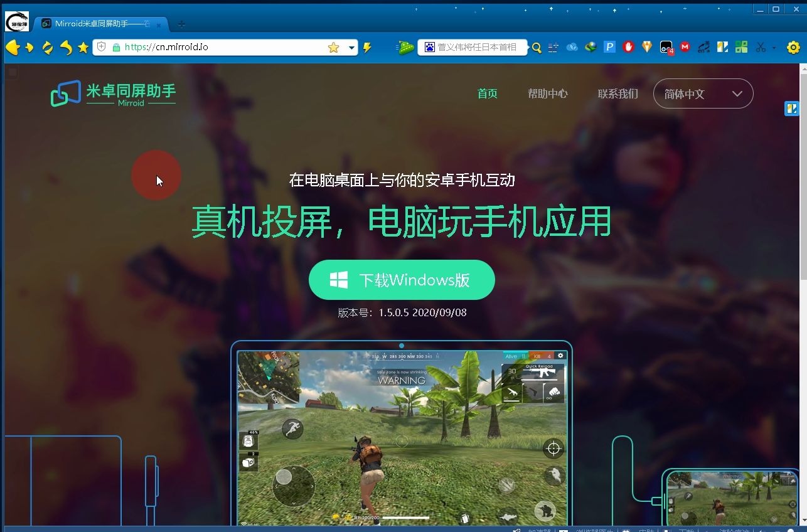807x532 pixels.
Task: Click the red M extension icon
Action: point(685,47)
